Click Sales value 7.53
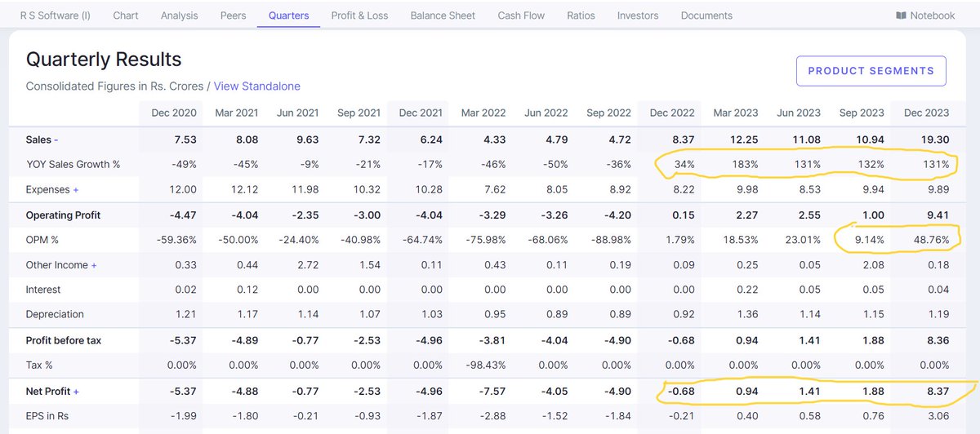 (x=185, y=140)
